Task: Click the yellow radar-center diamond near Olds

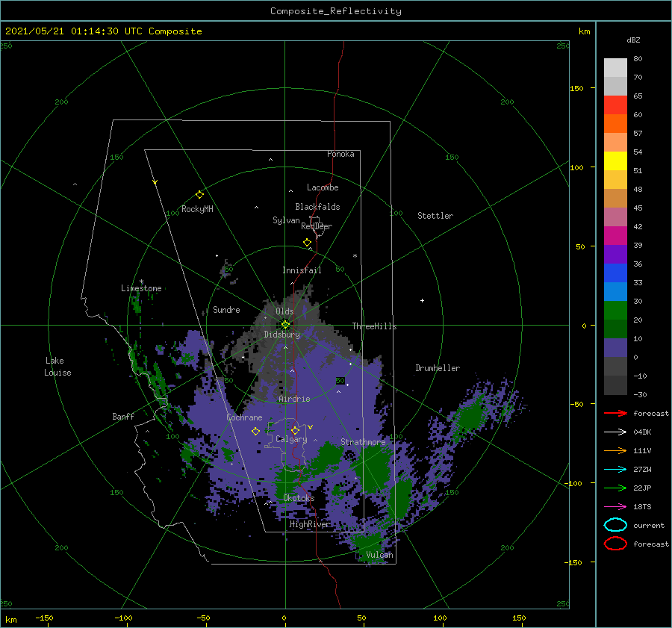Action: click(285, 325)
